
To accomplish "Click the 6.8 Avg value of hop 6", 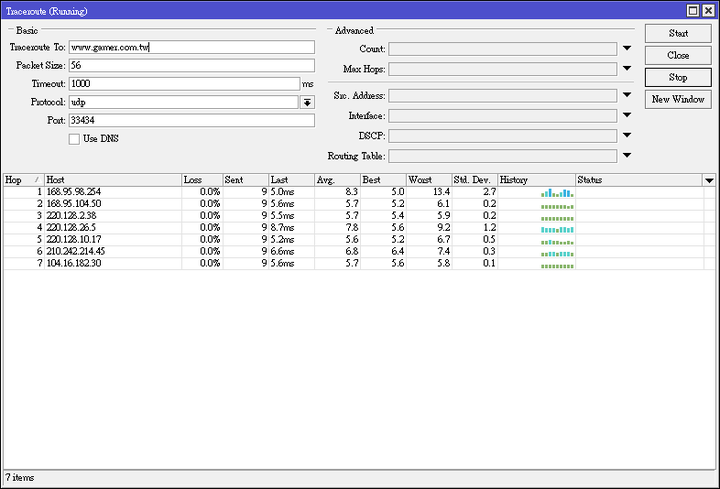I will click(x=352, y=252).
